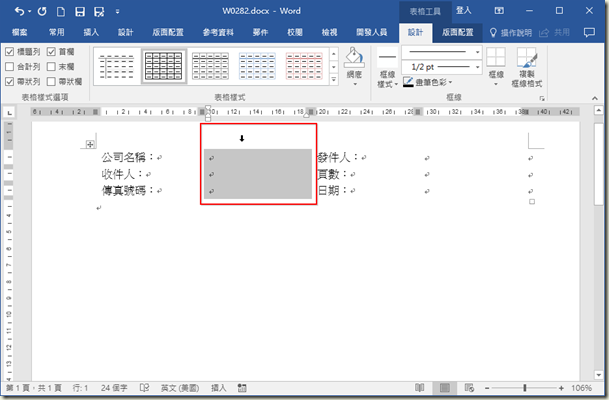This screenshot has height=400, width=609.
Task: Open the 開發人員 tab
Action: pos(372,32)
